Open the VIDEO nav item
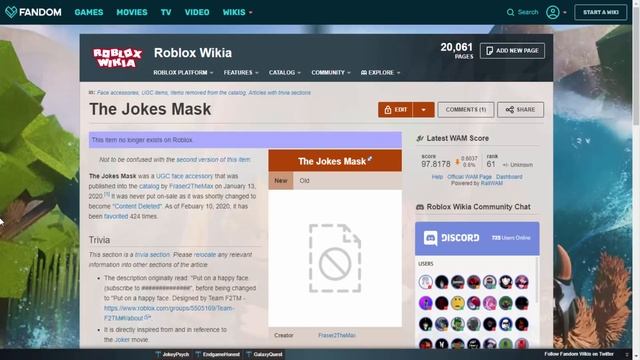The image size is (640, 360). (197, 12)
